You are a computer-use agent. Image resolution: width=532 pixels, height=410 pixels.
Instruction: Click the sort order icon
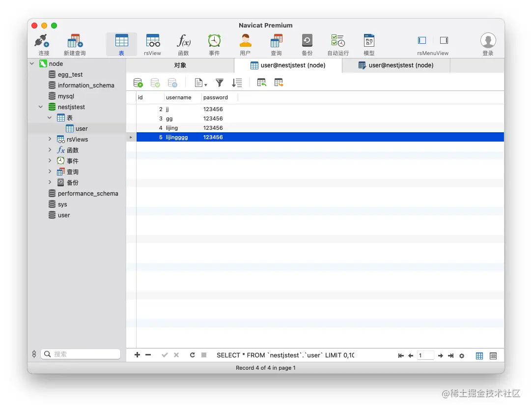coord(237,83)
